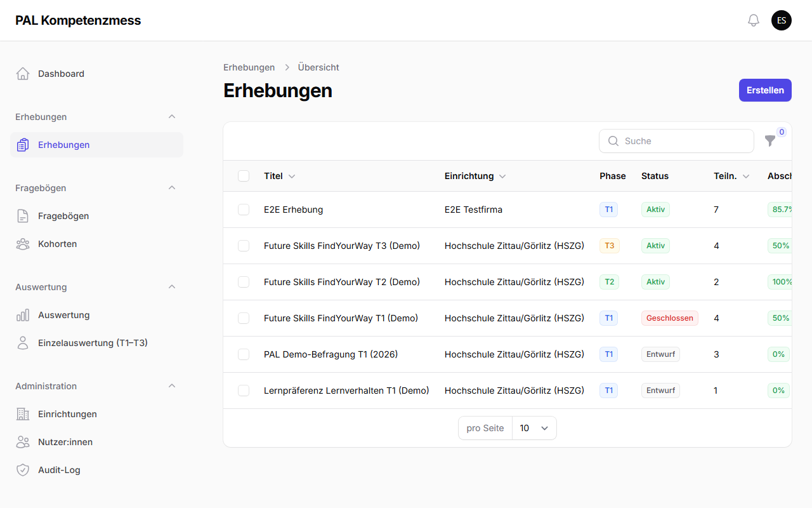The image size is (812, 508).
Task: Open Fragebögen in the sidebar
Action: pos(96,216)
